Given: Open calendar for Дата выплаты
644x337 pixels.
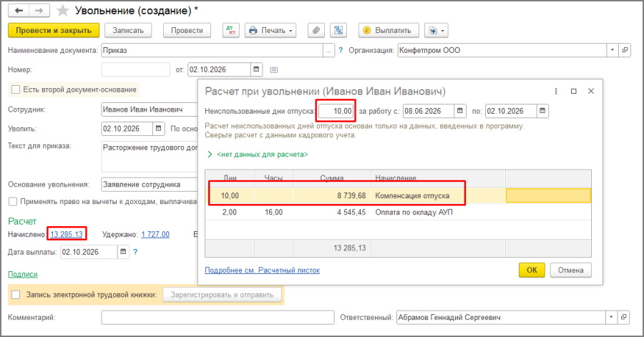Looking at the screenshot, I should (123, 252).
